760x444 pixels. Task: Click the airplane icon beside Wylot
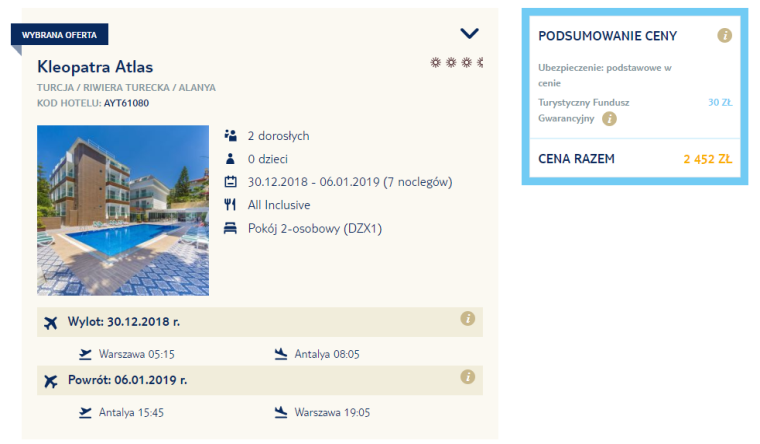click(x=50, y=322)
